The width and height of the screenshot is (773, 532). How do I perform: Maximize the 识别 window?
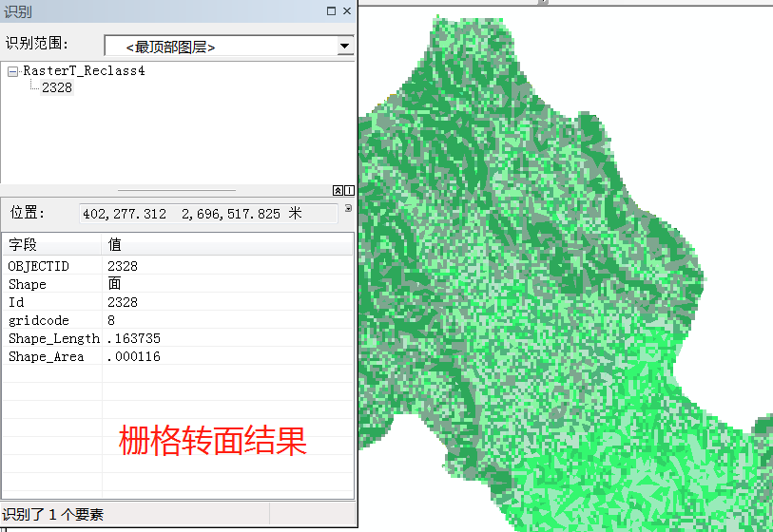[331, 10]
